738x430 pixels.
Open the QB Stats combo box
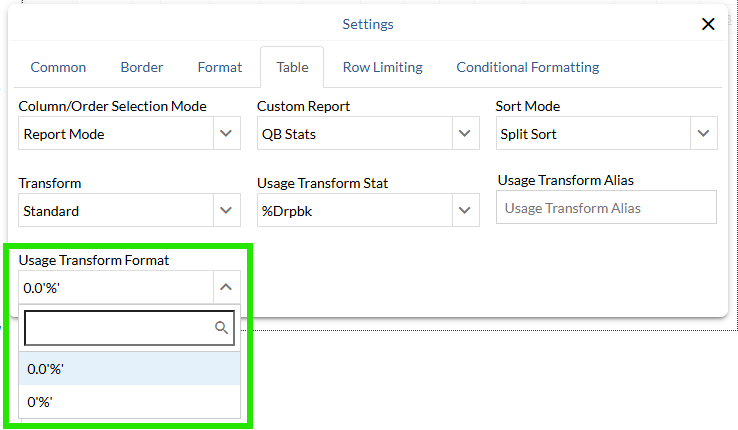pos(354,133)
